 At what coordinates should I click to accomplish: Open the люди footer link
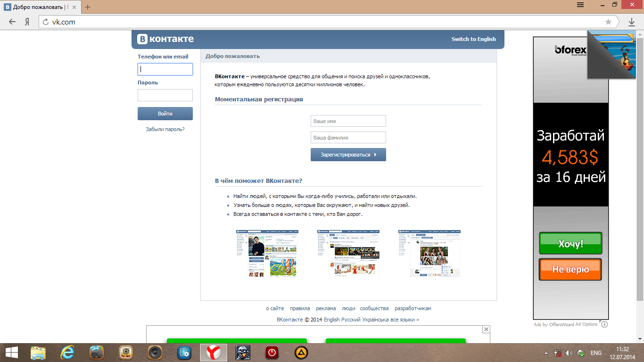348,308
